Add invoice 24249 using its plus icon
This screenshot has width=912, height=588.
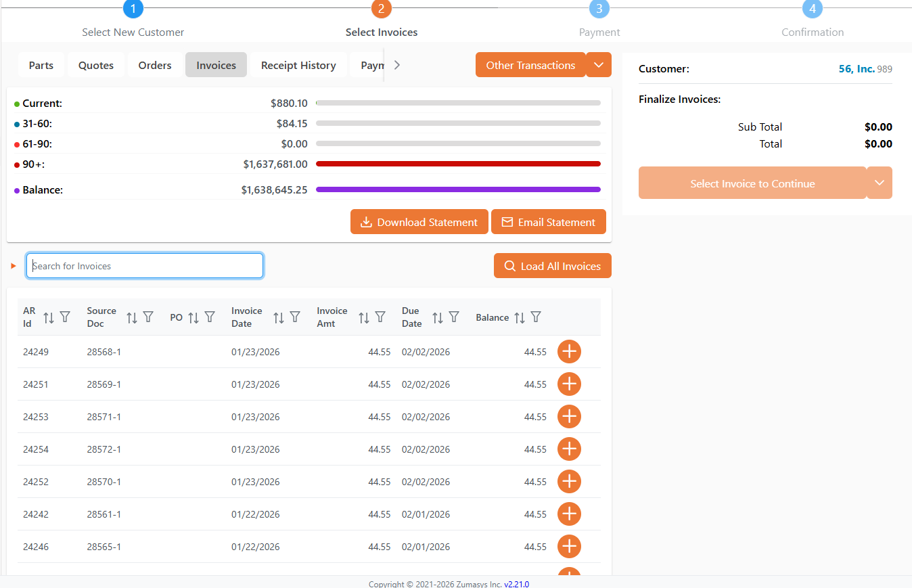pos(569,351)
